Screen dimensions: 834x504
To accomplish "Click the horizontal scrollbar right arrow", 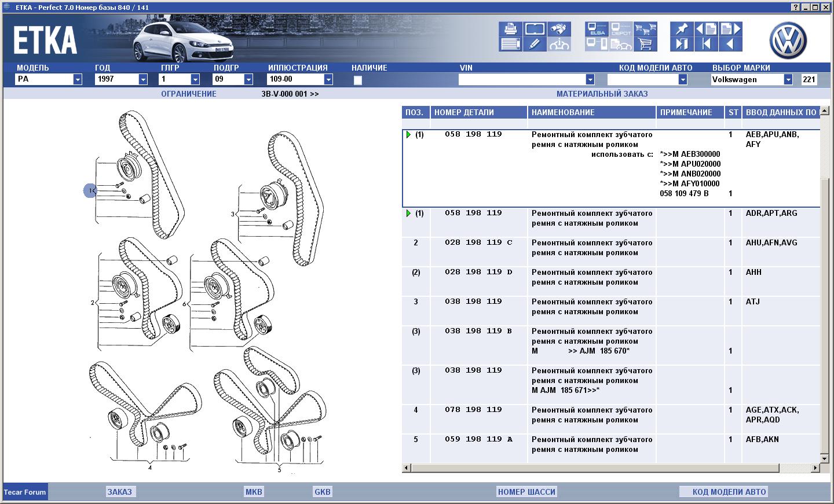I will [815, 468].
